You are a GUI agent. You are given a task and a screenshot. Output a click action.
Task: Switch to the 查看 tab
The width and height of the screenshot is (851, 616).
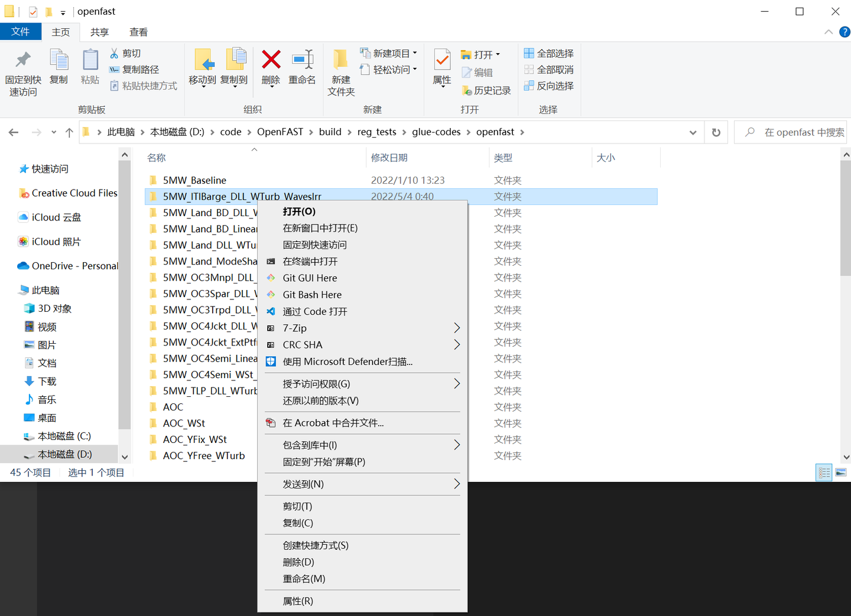138,32
